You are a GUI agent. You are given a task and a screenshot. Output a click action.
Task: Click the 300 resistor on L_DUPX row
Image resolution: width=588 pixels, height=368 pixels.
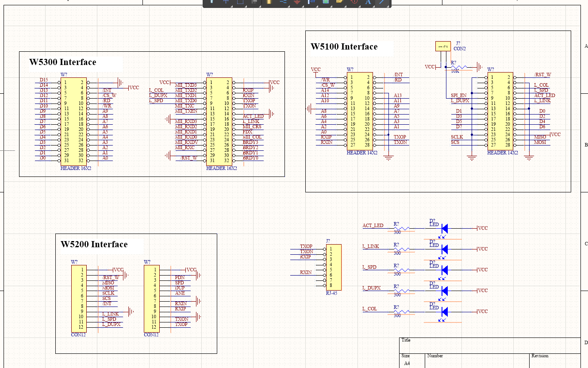pos(402,291)
